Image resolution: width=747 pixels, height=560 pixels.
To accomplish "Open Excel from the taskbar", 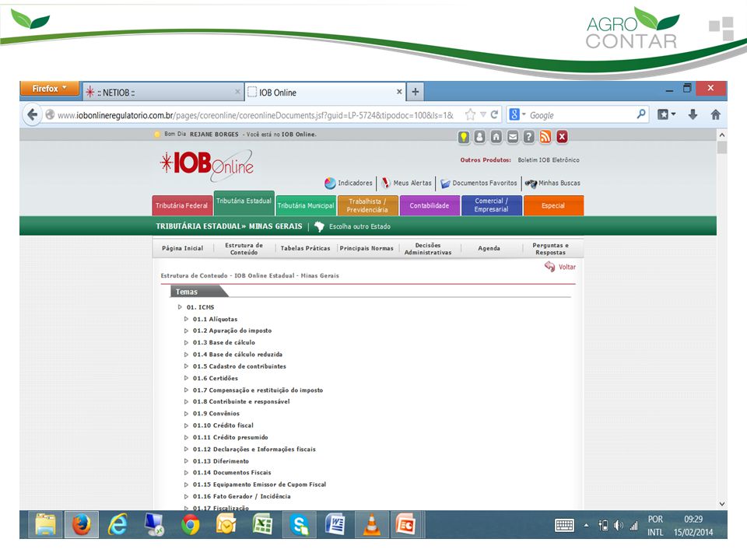I will [x=262, y=525].
